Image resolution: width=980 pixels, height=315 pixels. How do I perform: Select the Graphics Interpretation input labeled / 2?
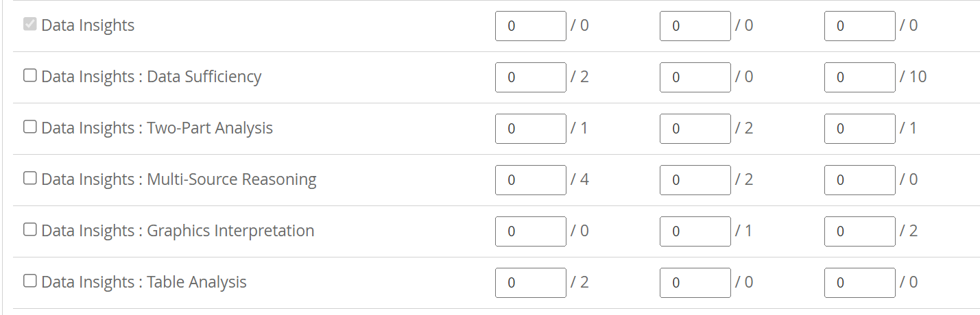[859, 231]
